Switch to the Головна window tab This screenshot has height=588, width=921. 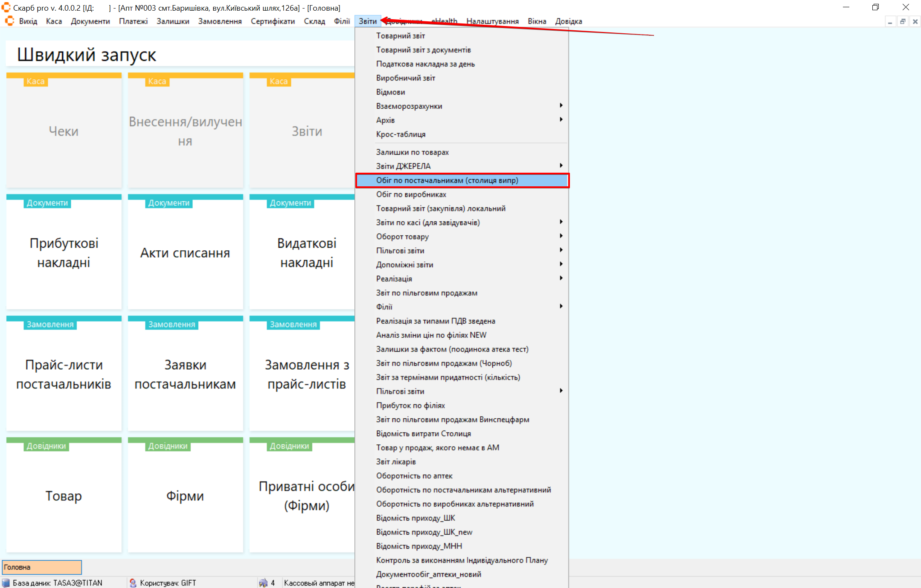tap(42, 567)
